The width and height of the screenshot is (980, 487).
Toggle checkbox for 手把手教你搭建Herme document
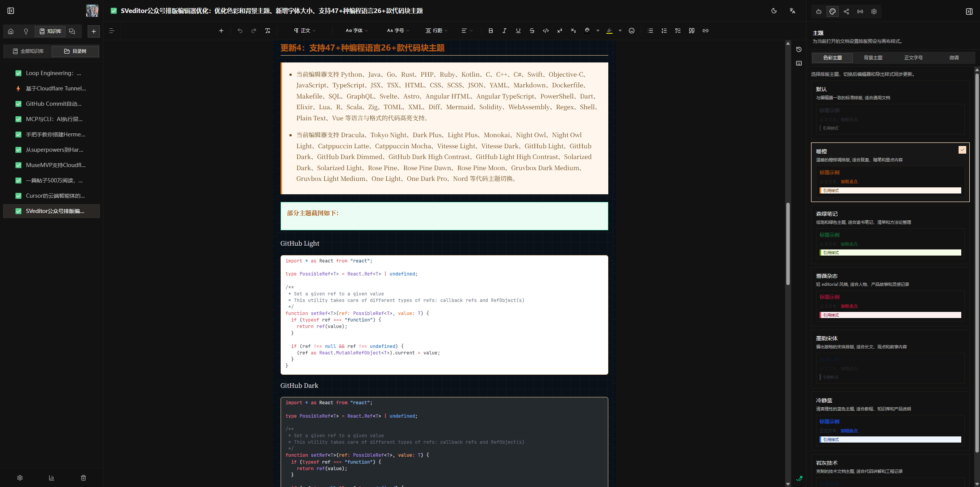pos(18,134)
